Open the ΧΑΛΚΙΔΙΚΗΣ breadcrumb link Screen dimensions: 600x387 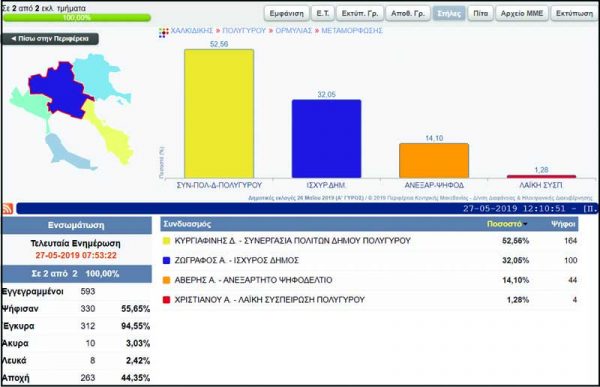[x=191, y=31]
